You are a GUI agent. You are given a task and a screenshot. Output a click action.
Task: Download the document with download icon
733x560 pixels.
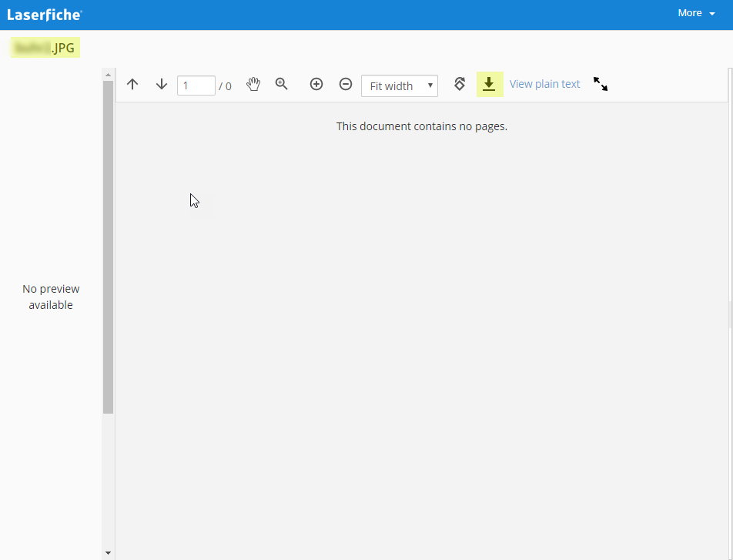(x=490, y=84)
